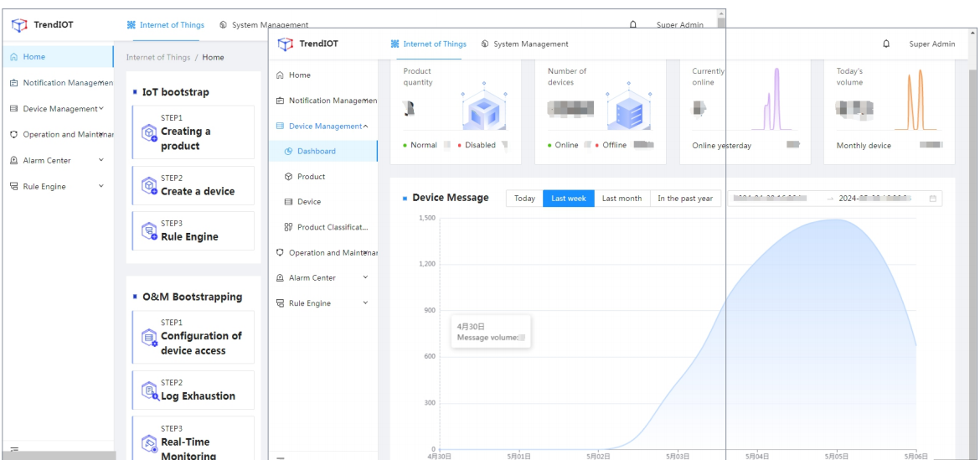Select the Last month time range
This screenshot has width=980, height=460.
tap(622, 199)
